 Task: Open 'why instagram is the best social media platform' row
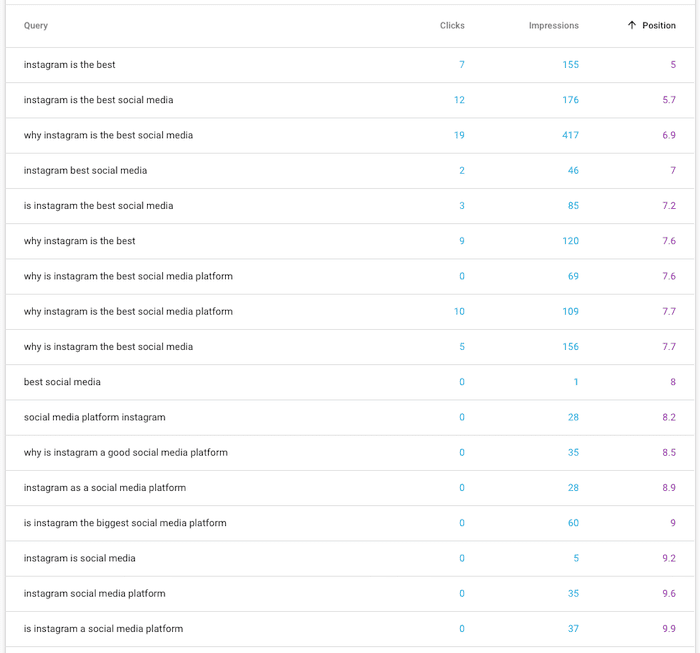[350, 312]
